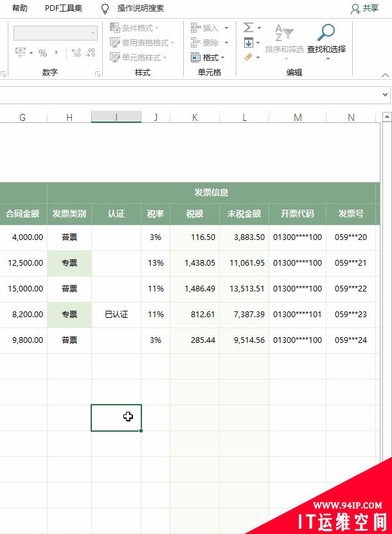
Task: Select column H header
Action: (69, 118)
